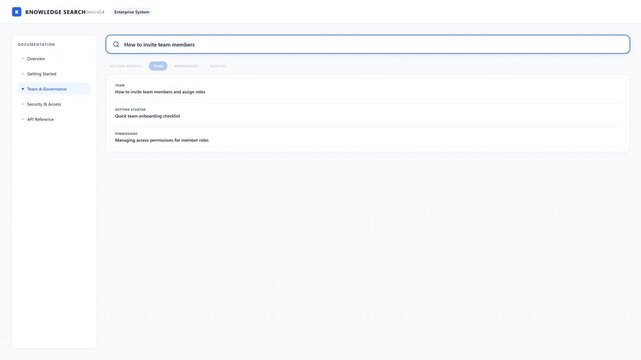
Task: Select the Getting Started filter chip
Action: click(x=126, y=66)
